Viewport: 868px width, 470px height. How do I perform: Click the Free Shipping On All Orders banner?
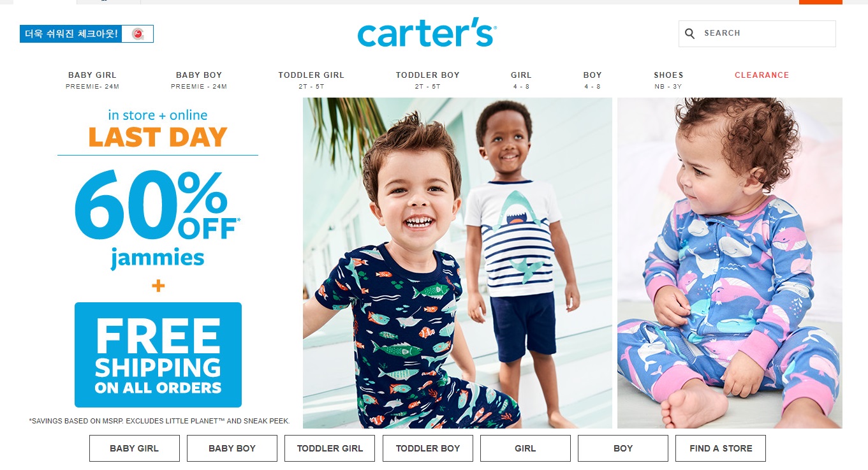[158, 355]
